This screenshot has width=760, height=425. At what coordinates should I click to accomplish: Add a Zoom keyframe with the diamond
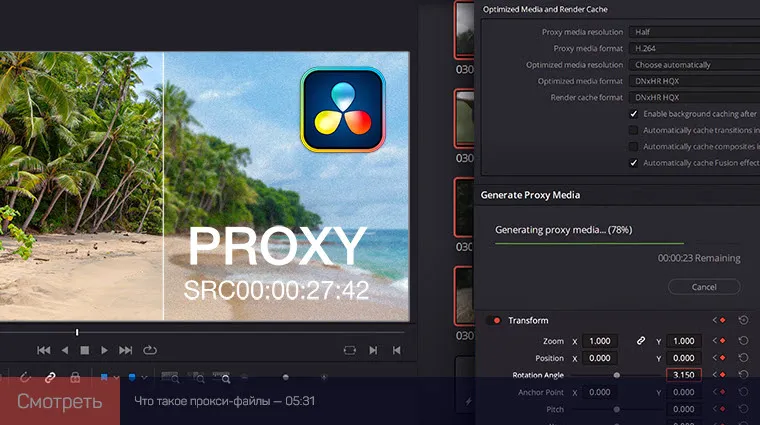[723, 341]
